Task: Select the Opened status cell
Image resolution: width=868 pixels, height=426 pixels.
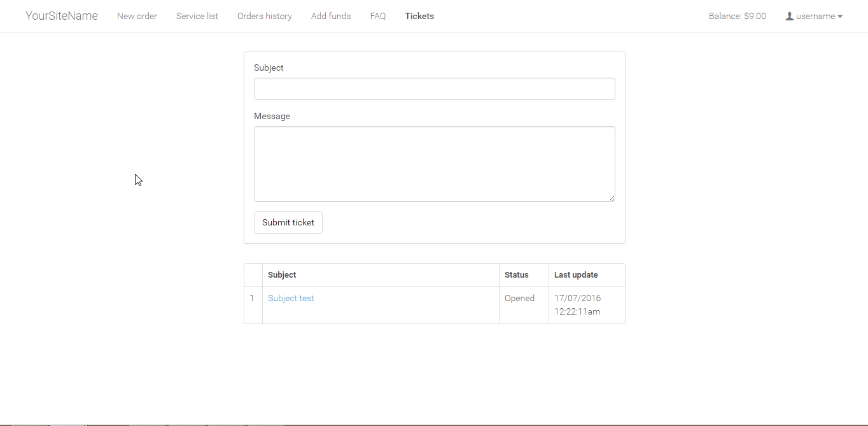Action: click(519, 298)
